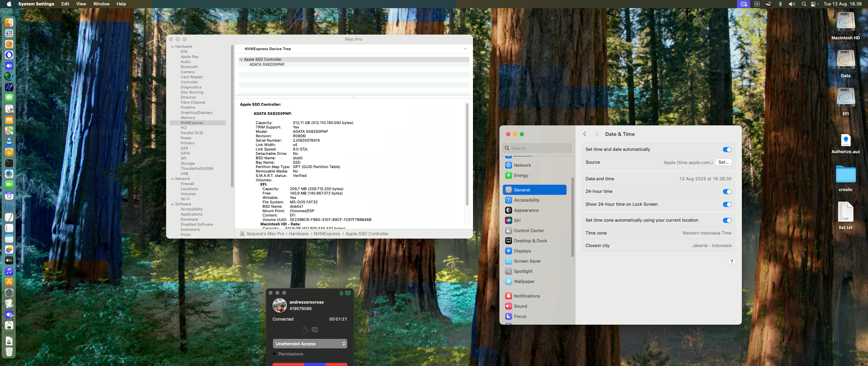Click the NVMExpress Device Tree sort chevron
This screenshot has height=366, width=868.
click(465, 49)
